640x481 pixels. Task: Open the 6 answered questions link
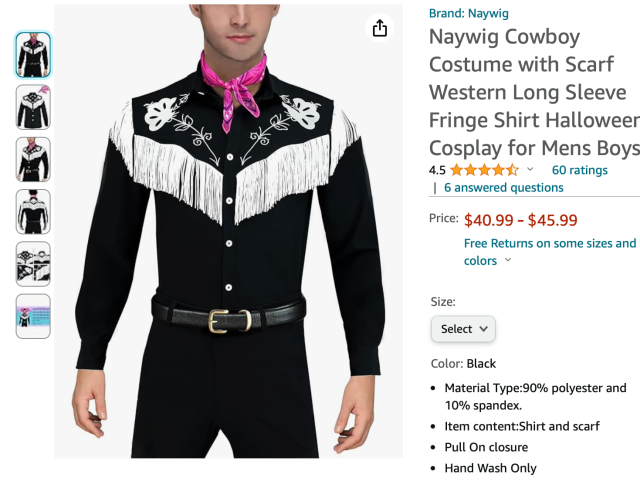pos(503,187)
